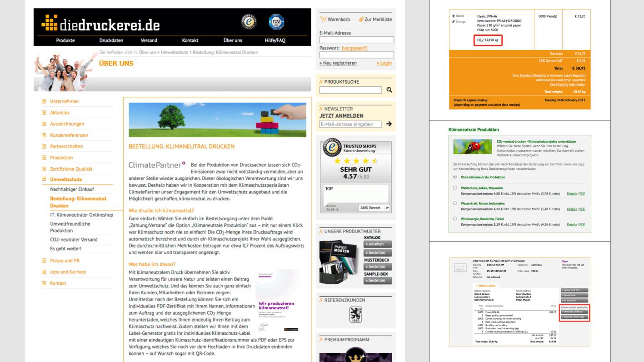Click the Shipping information link
The height and width of the screenshot is (362, 644).
(x=570, y=85)
